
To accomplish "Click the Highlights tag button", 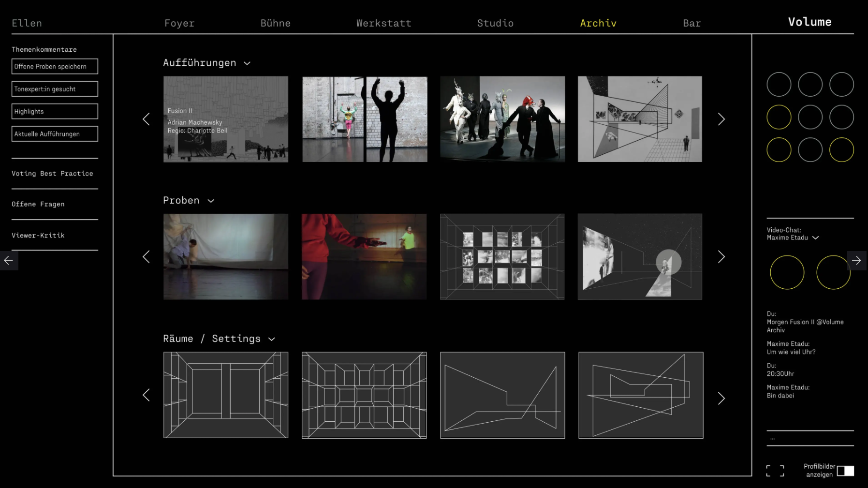I will 55,111.
